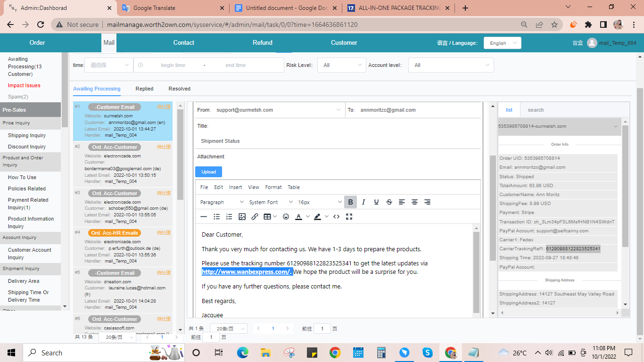The image size is (644, 362).
Task: Click the insert image icon in editor
Action: (242, 217)
